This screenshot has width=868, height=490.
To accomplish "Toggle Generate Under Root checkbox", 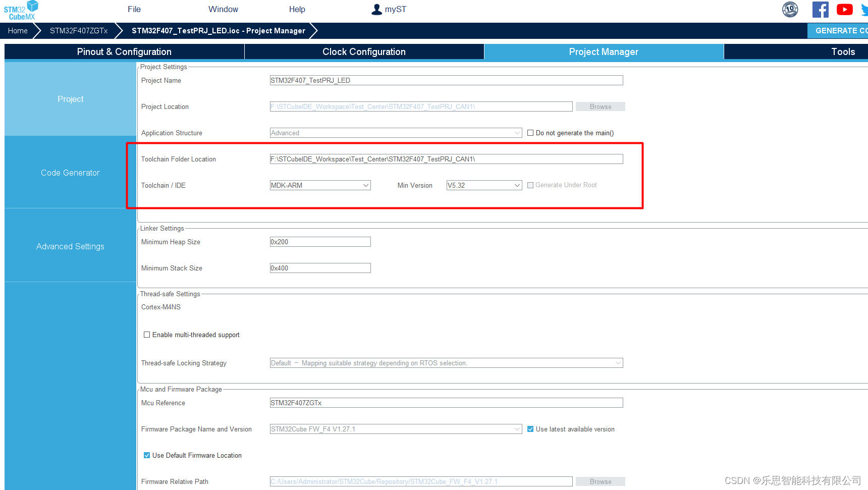I will [530, 185].
